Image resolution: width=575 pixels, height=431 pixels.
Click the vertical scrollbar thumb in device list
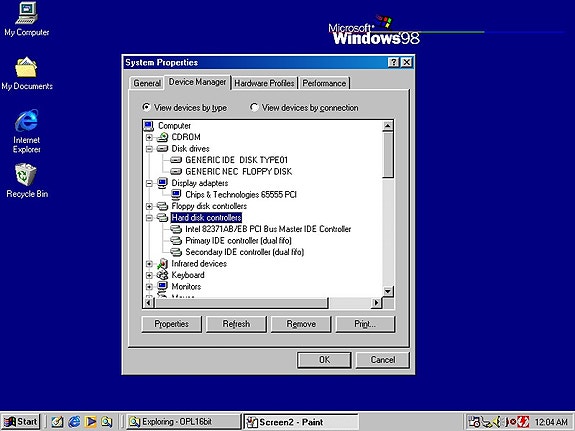388,155
